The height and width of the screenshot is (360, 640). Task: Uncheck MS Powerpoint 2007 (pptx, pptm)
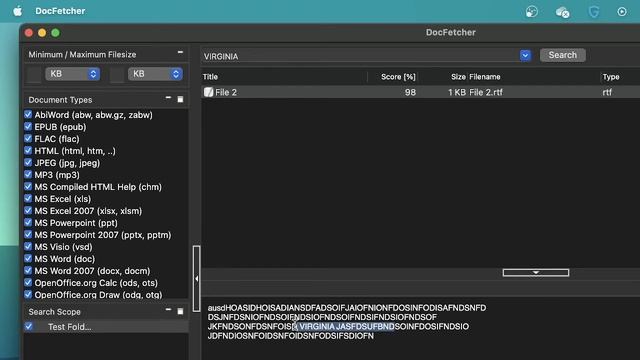coord(28,235)
